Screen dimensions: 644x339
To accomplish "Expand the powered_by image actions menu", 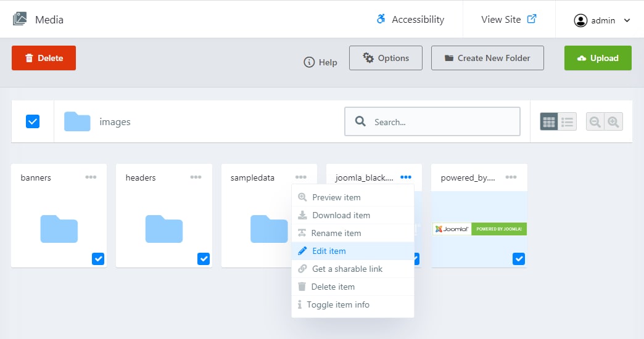I will [511, 178].
